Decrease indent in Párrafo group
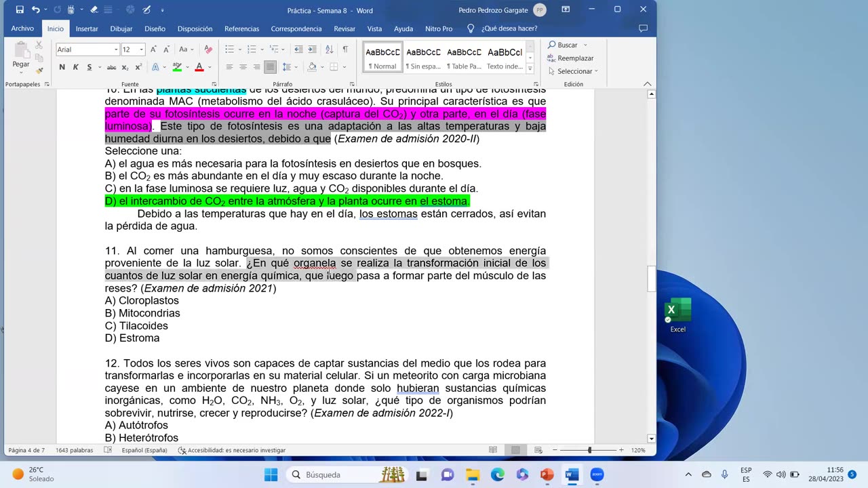 click(299, 49)
